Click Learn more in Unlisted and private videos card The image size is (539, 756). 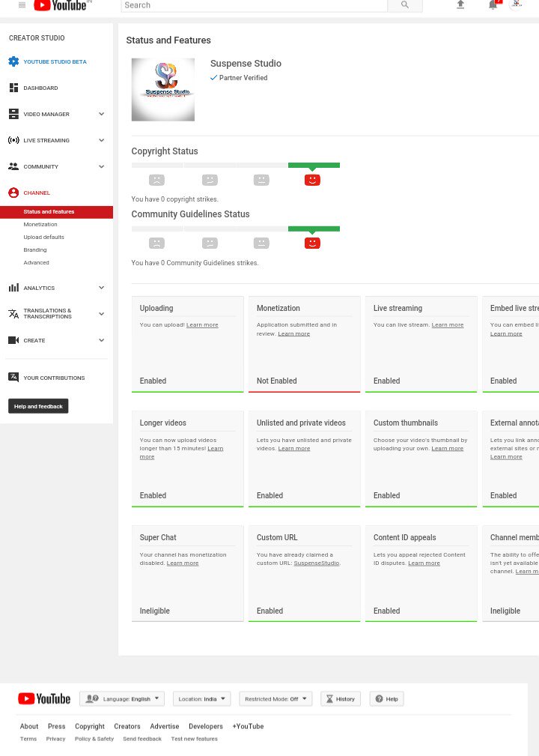click(x=293, y=448)
